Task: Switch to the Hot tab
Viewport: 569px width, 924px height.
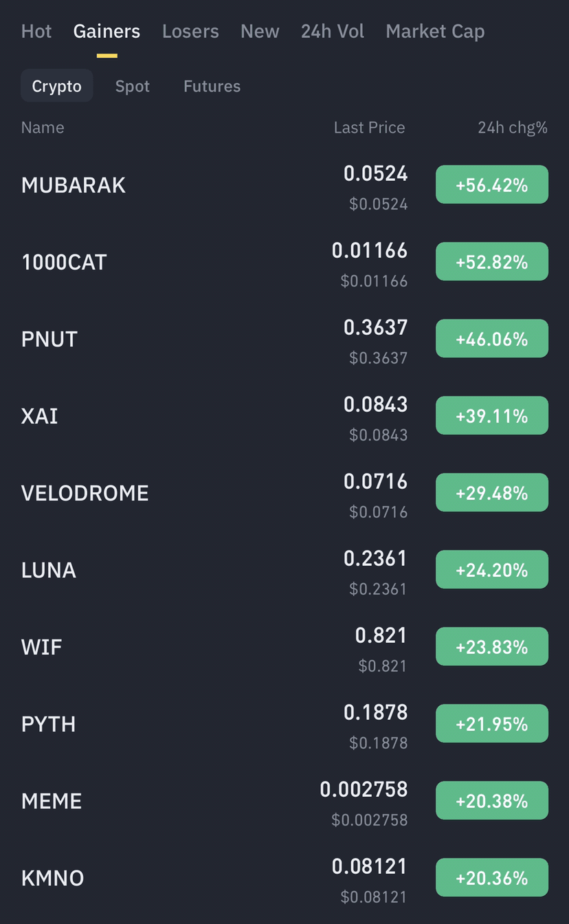Action: tap(36, 31)
